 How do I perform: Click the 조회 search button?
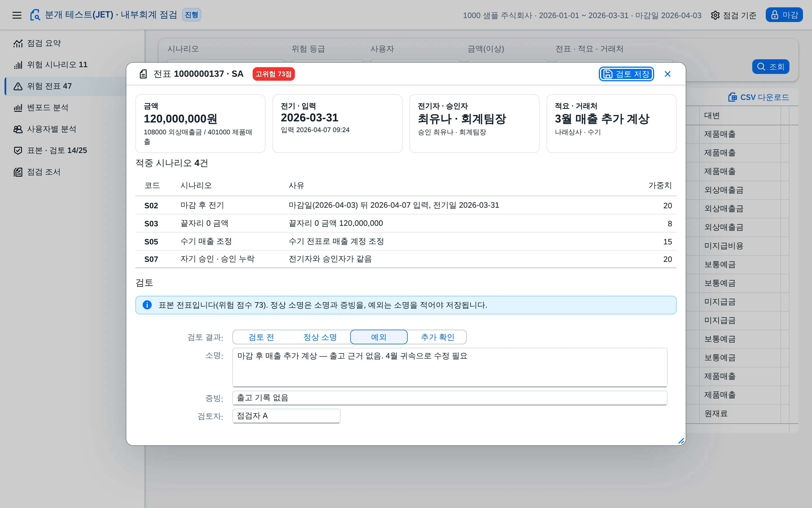coord(770,67)
